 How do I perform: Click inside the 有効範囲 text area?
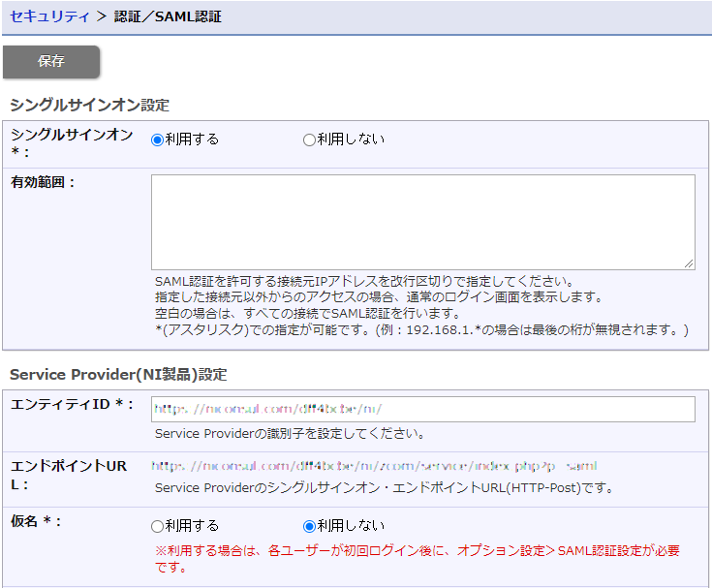click(422, 221)
